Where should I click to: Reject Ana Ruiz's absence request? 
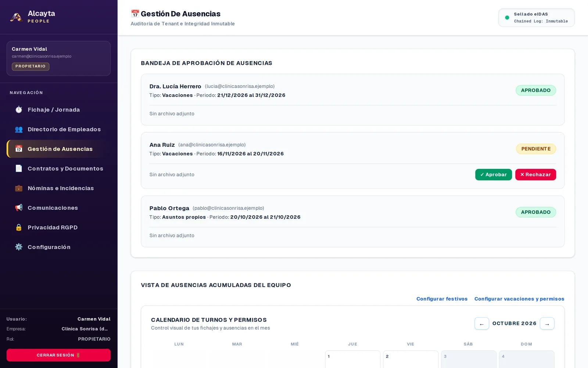pos(535,174)
